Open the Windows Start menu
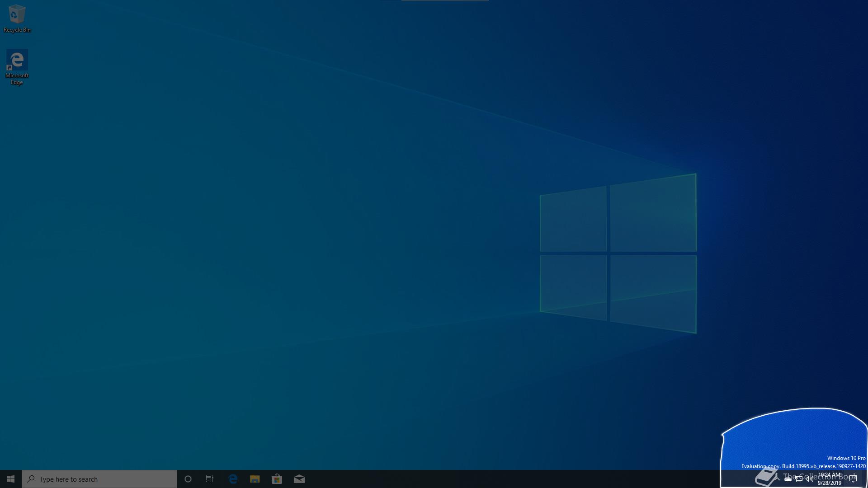Viewport: 868px width, 488px height. click(x=11, y=479)
